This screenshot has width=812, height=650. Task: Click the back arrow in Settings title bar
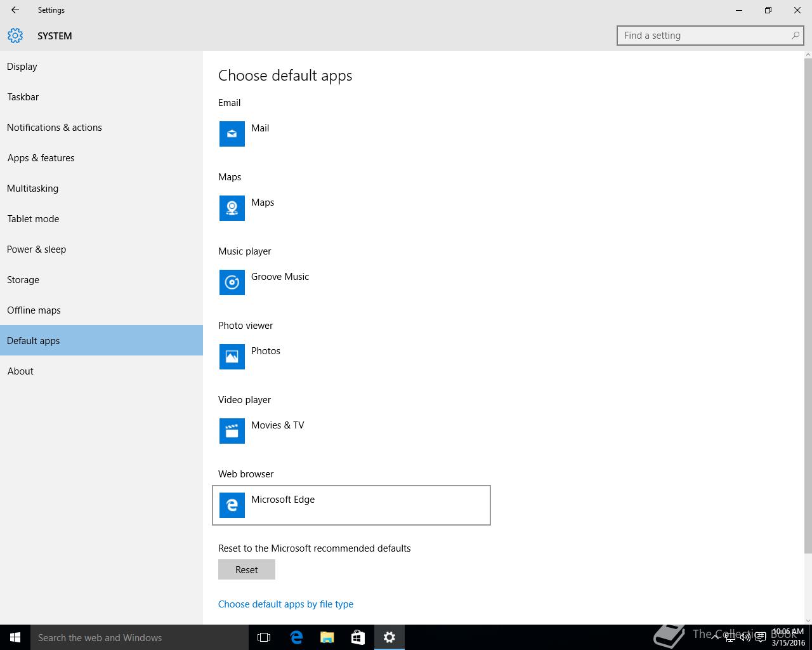tap(15, 10)
